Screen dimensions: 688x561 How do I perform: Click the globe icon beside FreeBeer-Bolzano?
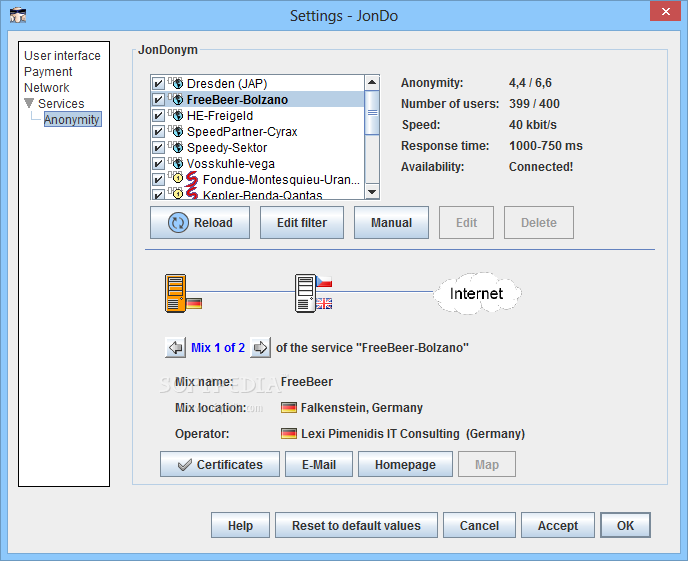pos(177,99)
